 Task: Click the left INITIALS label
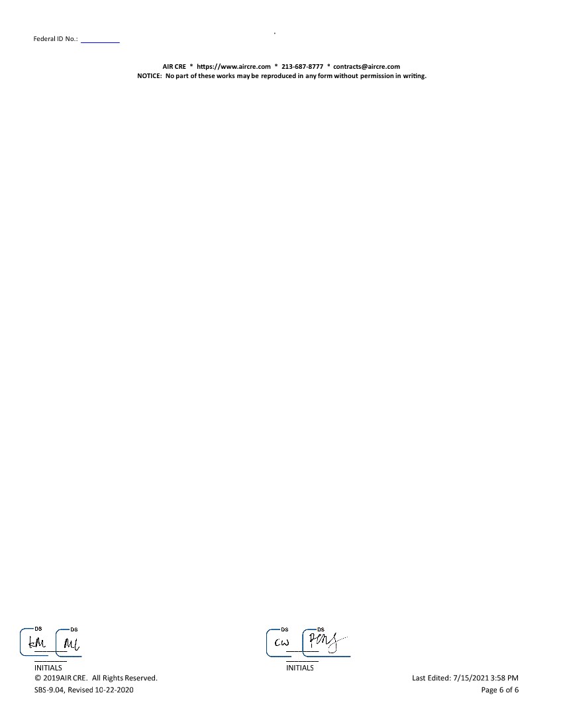click(x=48, y=668)
